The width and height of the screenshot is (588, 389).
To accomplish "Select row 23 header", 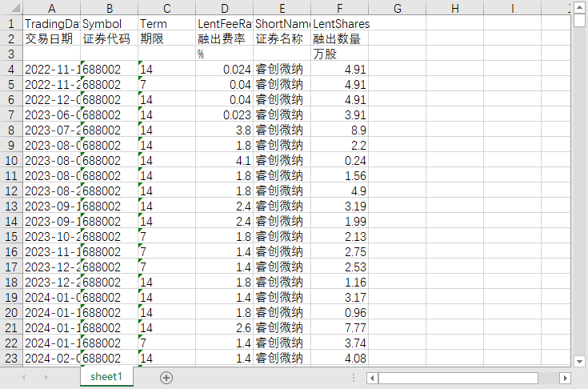I will click(x=11, y=359).
